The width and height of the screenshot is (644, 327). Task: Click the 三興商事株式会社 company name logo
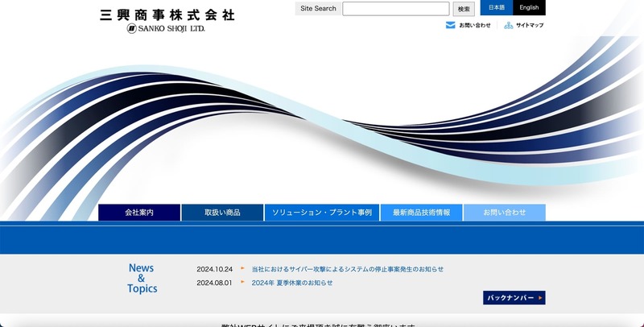click(167, 14)
